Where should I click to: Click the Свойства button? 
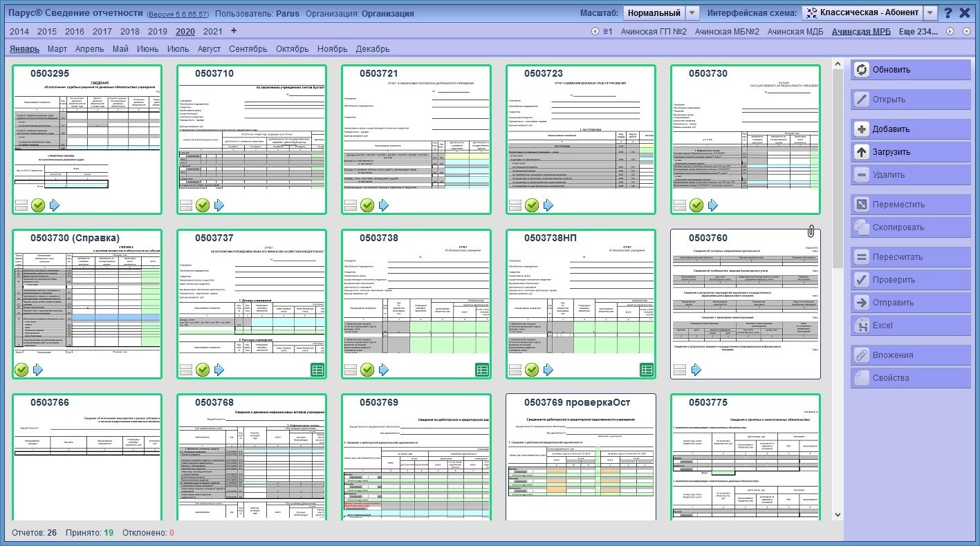911,378
